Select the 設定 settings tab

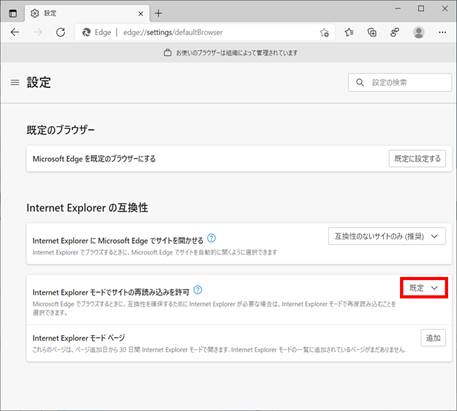[x=87, y=13]
